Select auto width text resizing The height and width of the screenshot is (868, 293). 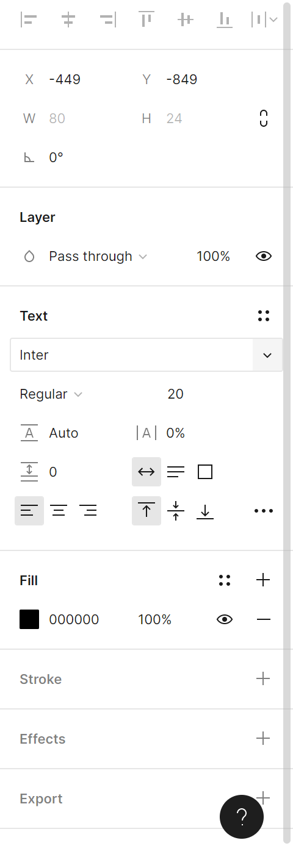pos(146,472)
